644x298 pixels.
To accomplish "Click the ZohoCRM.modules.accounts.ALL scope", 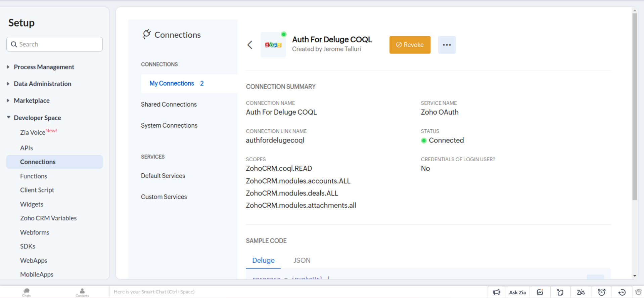I will [298, 181].
